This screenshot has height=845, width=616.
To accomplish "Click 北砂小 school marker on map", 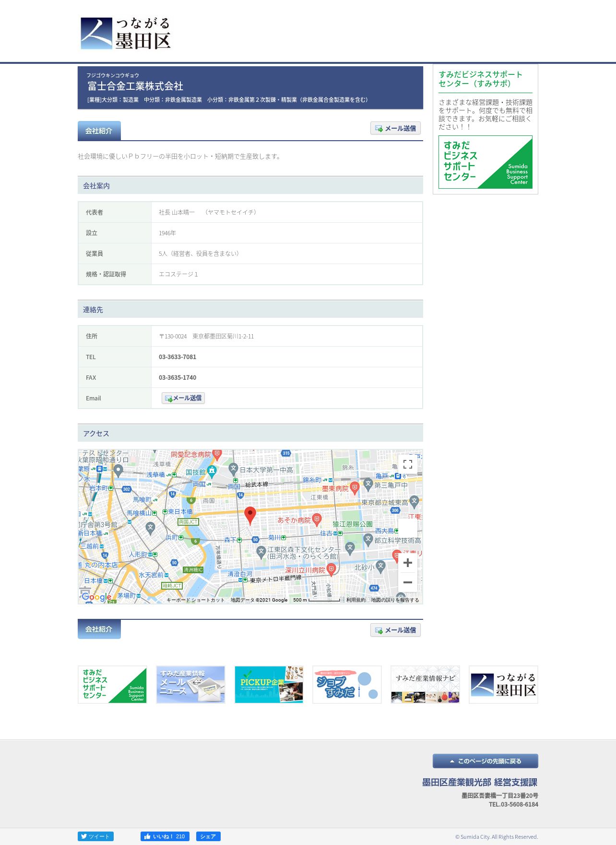I will [x=380, y=567].
